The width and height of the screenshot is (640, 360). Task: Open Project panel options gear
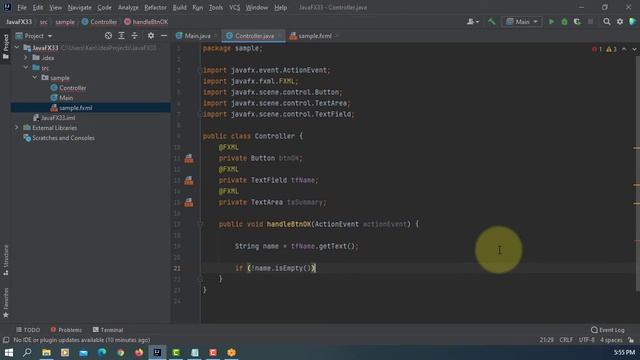[x=151, y=36]
